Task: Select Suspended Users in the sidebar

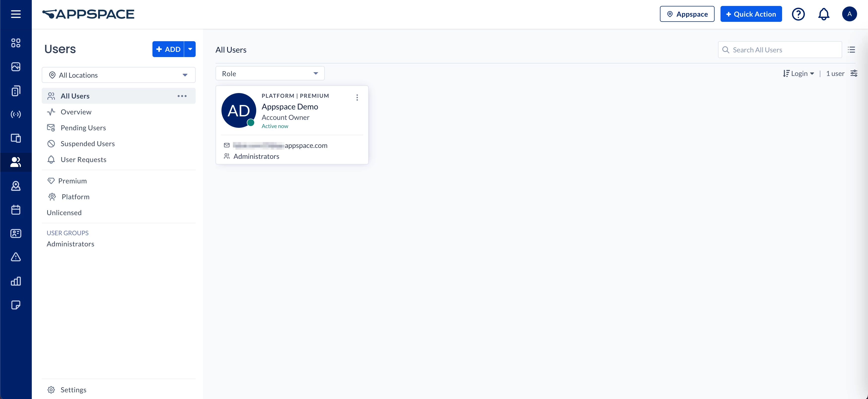Action: click(x=87, y=144)
